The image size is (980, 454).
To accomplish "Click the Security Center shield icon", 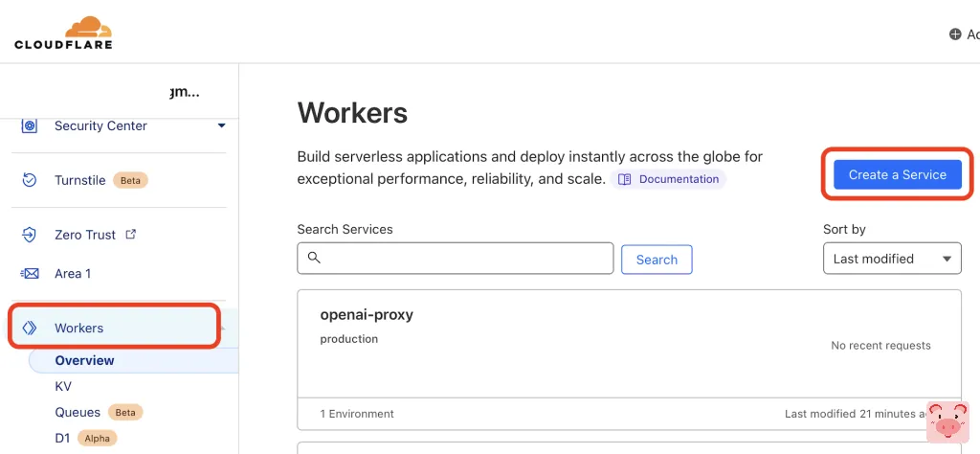I will tap(30, 125).
